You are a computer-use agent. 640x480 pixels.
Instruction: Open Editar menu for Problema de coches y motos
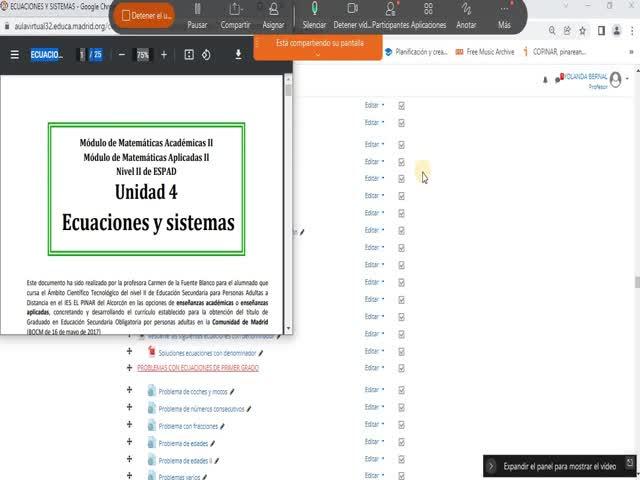pos(374,390)
